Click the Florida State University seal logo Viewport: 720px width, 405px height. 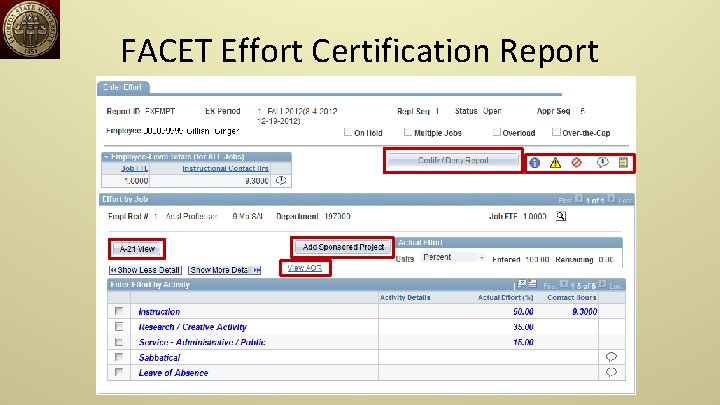tap(30, 29)
